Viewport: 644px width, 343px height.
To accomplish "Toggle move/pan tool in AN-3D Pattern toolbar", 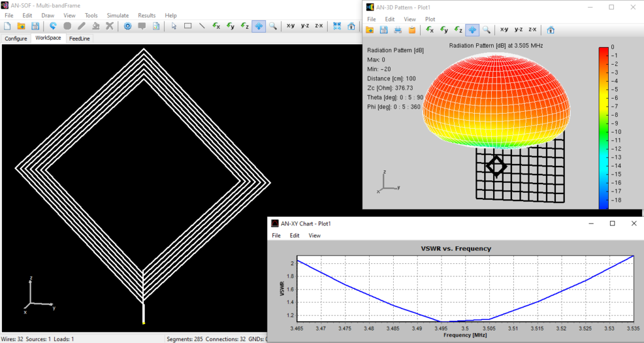I will 472,30.
